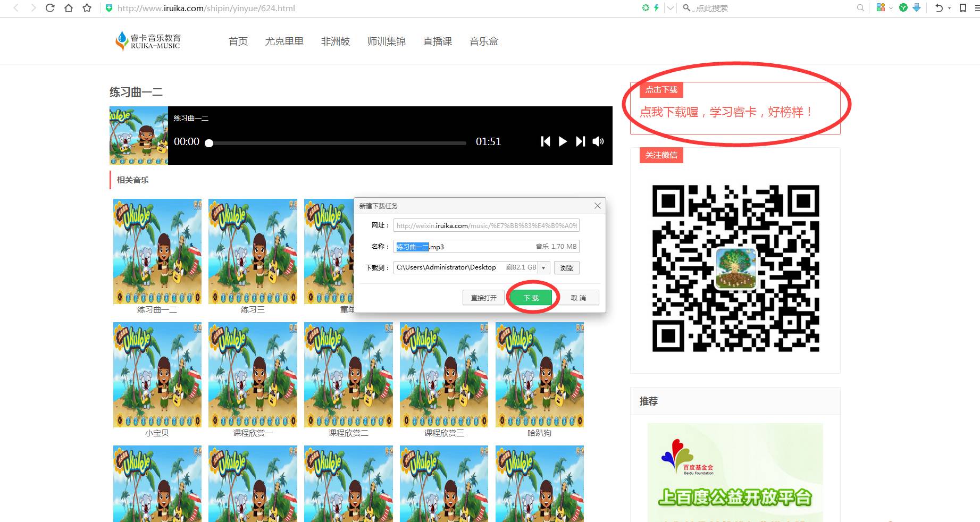Viewport: 980px width, 522px height.
Task: Click the green lightning speed-mode icon
Action: pyautogui.click(x=656, y=8)
